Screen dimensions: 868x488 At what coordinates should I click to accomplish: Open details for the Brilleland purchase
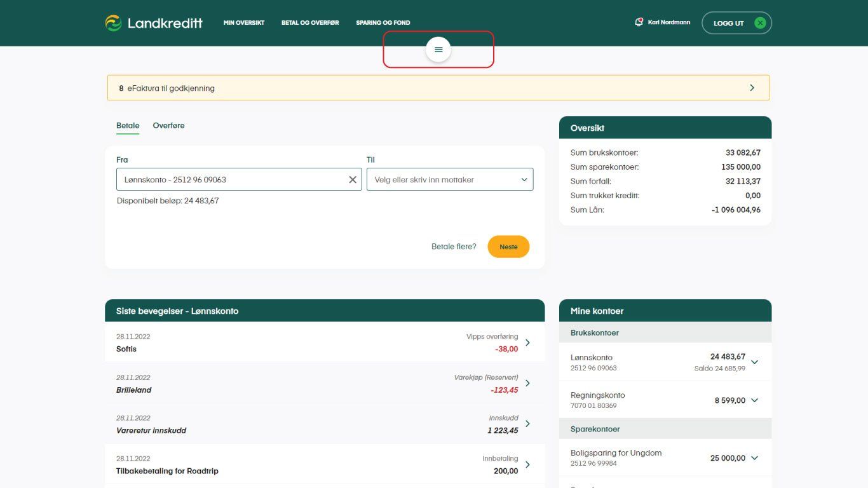coord(527,383)
